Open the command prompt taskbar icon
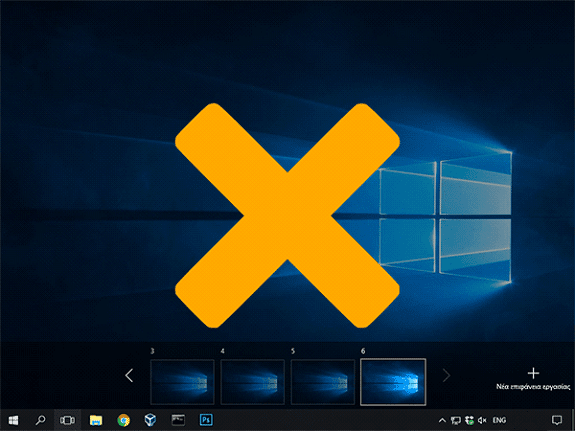575x431 pixels. point(178,420)
